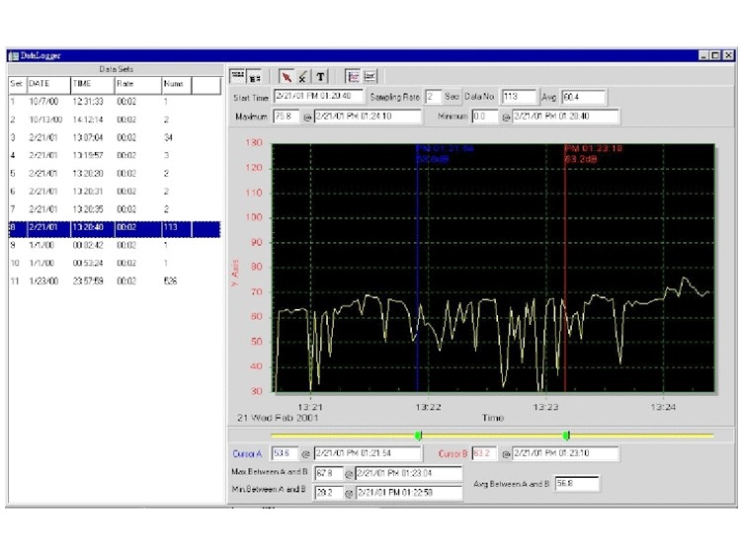Select the red arrow pointer tool

tap(287, 76)
